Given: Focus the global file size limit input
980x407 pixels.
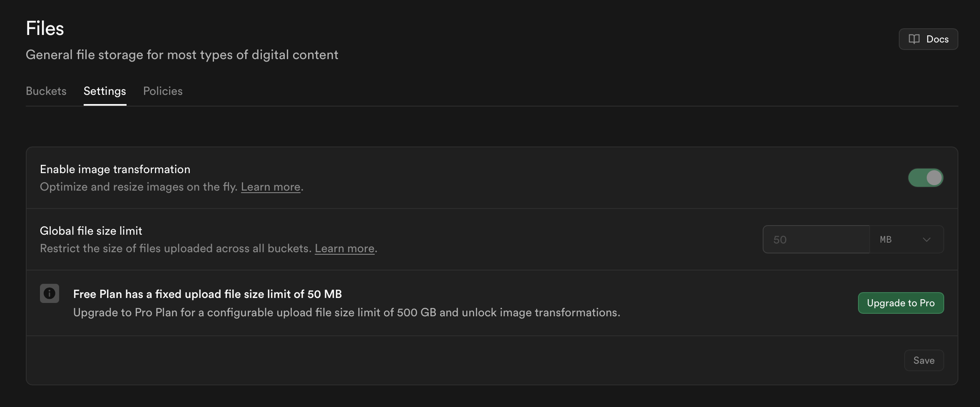Looking at the screenshot, I should point(816,239).
